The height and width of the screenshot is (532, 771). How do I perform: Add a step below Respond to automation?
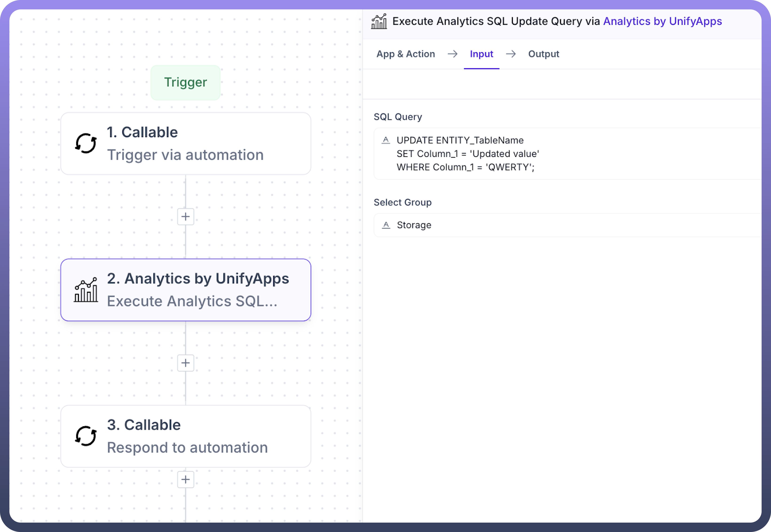(185, 479)
